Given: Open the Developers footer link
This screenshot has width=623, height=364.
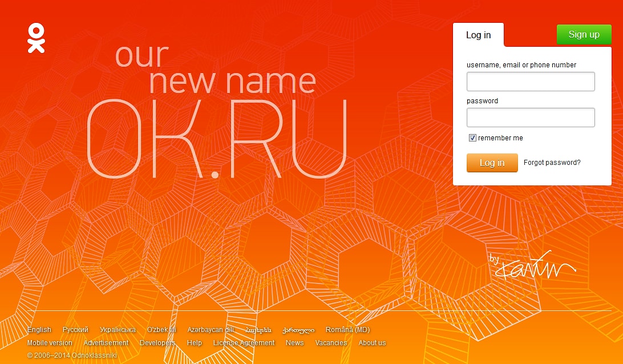Looking at the screenshot, I should (157, 343).
